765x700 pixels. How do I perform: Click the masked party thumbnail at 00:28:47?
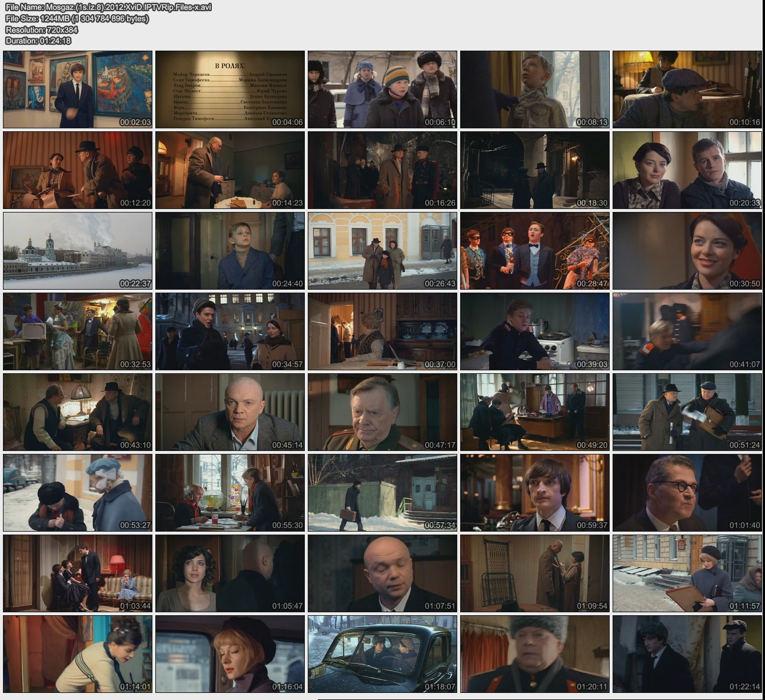tap(535, 251)
